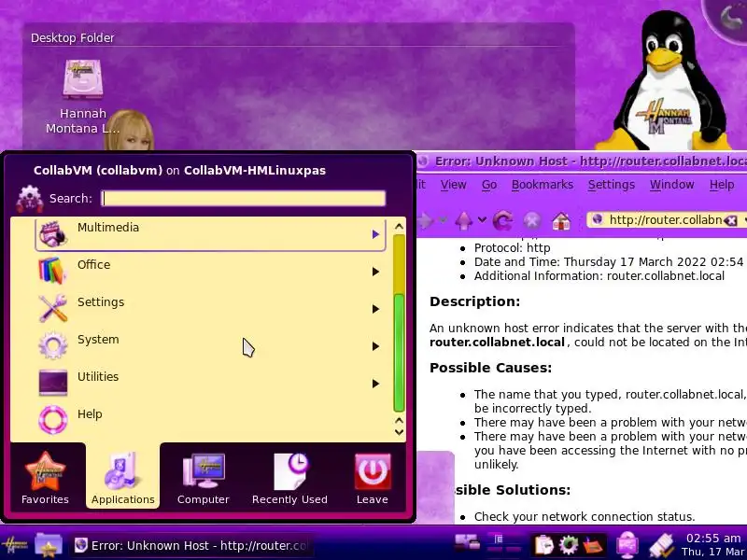747x560 pixels.
Task: Click the bold router.collabnet.local text
Action: [497, 343]
